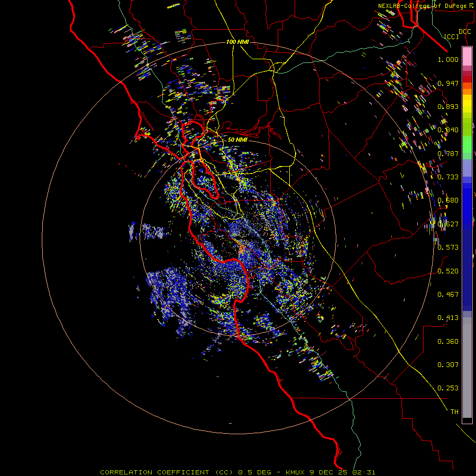Click the 0.307 scale value
The image size is (476, 476).
(448, 365)
